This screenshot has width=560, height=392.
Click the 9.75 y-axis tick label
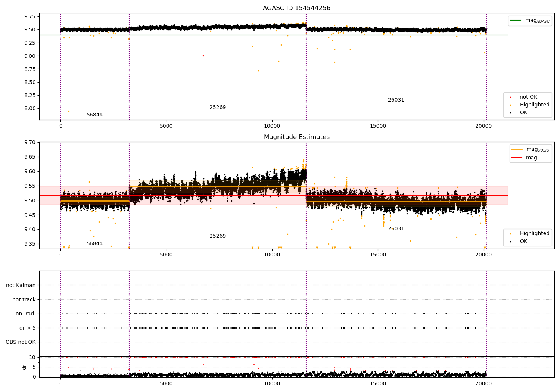tap(29, 16)
